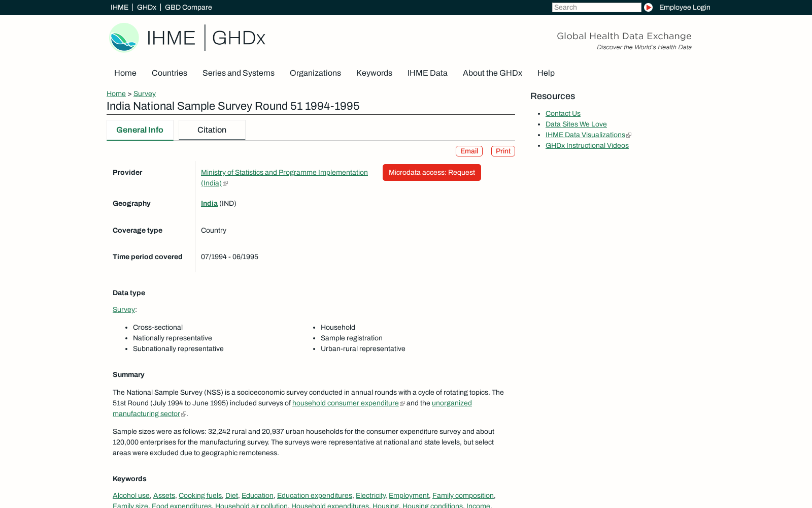Click the Survey breadcrumb link

pos(145,93)
